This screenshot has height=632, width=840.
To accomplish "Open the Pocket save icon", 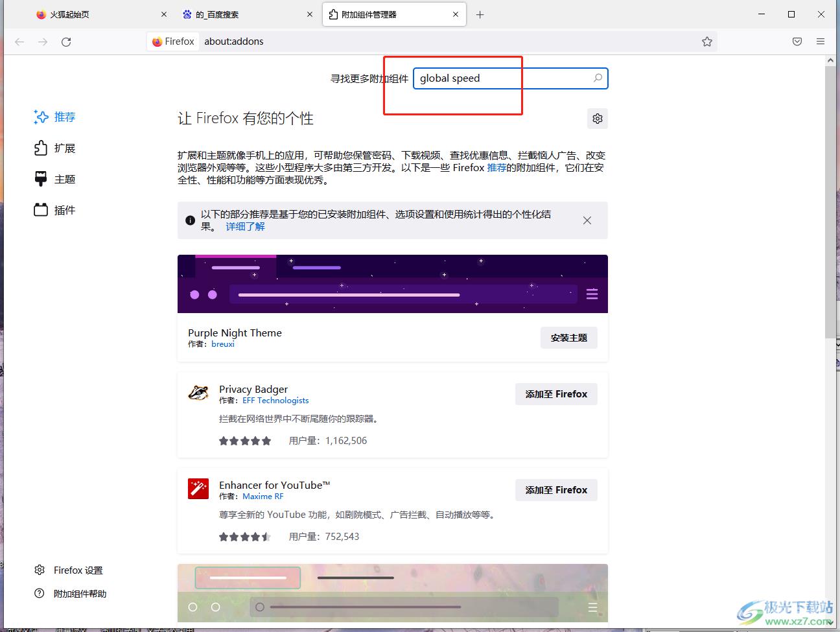I will click(797, 41).
